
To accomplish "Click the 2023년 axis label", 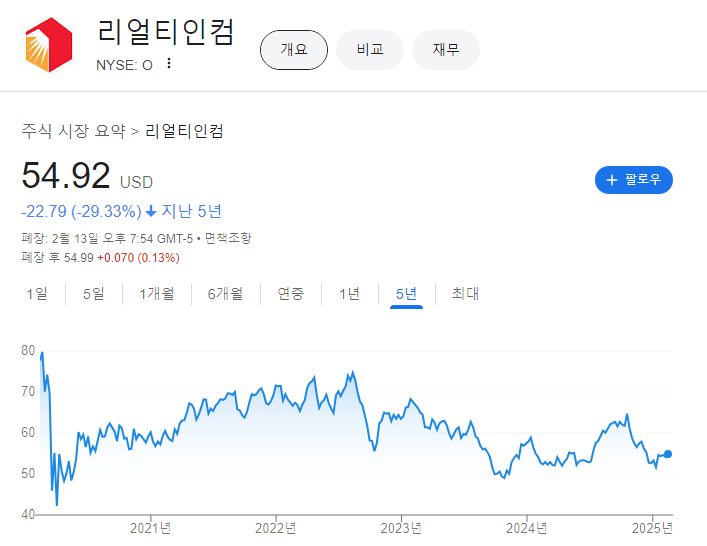I will [401, 528].
